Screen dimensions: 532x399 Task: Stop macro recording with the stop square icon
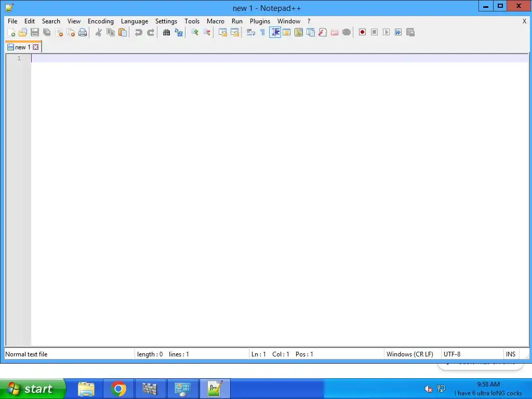point(374,32)
